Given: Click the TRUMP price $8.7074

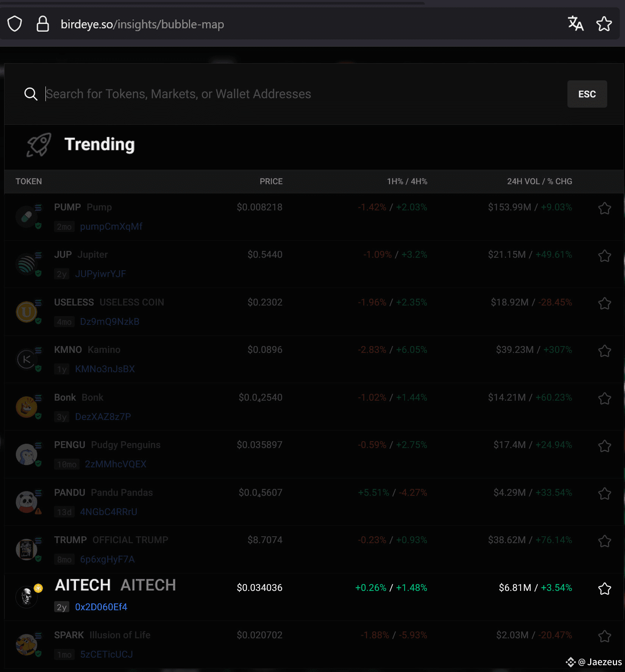Looking at the screenshot, I should (x=265, y=540).
